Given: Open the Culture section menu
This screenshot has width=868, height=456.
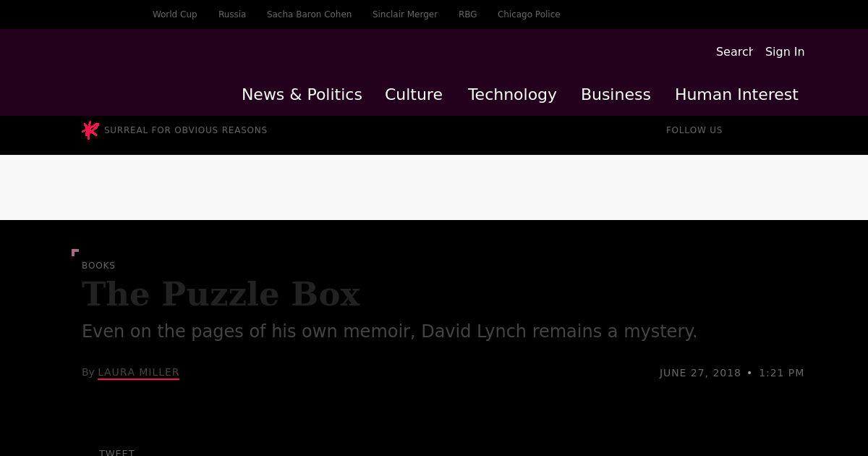Looking at the screenshot, I should (x=414, y=95).
